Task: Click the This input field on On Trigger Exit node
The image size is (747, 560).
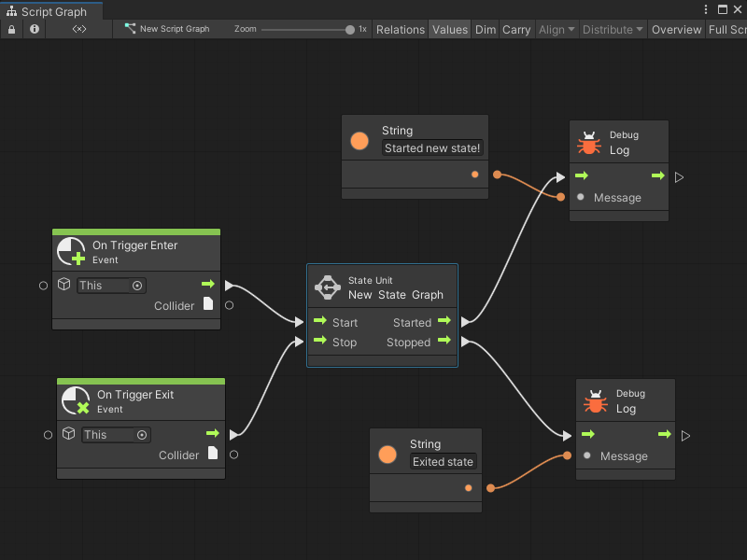Action: click(107, 434)
